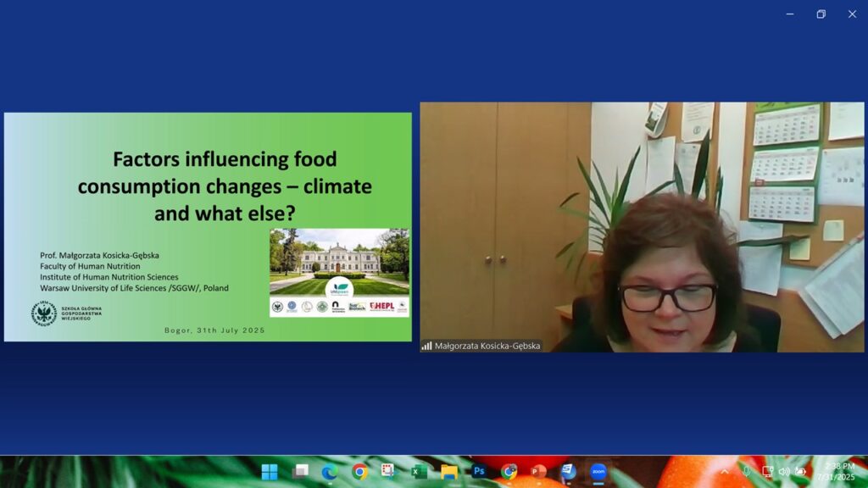868x488 pixels.
Task: Open the clock and date flyout
Action: (x=836, y=472)
